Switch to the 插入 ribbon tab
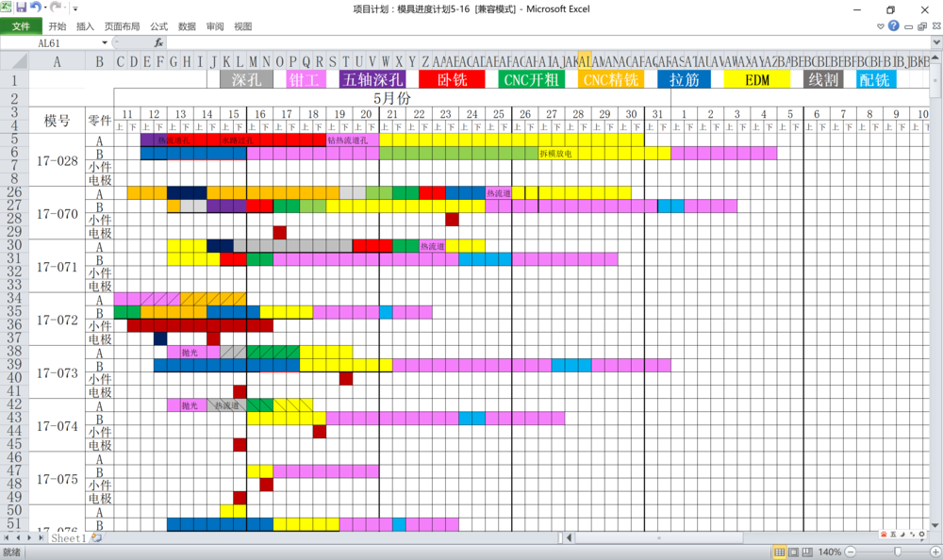943x560 pixels. [x=85, y=26]
